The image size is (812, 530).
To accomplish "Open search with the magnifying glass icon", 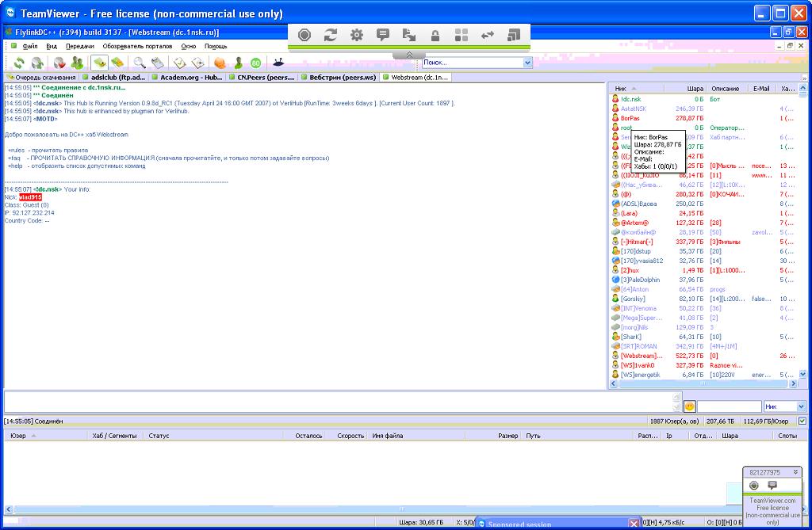I will 140,63.
